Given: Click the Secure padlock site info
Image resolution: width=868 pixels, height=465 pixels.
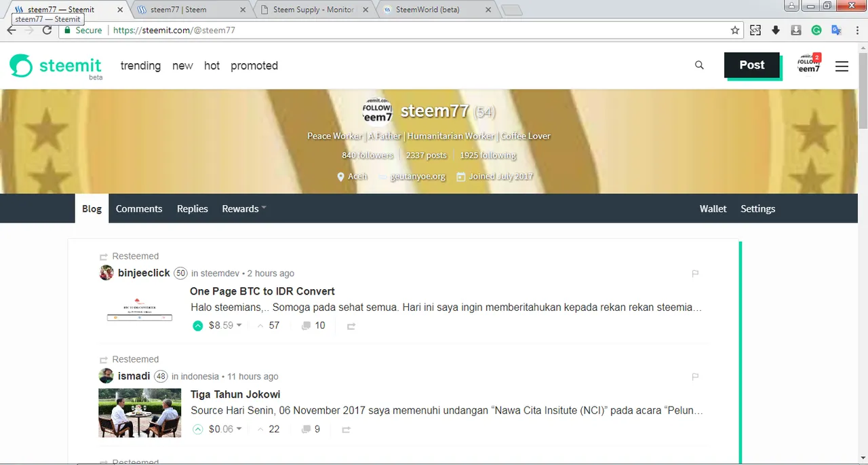Looking at the screenshot, I should [83, 31].
